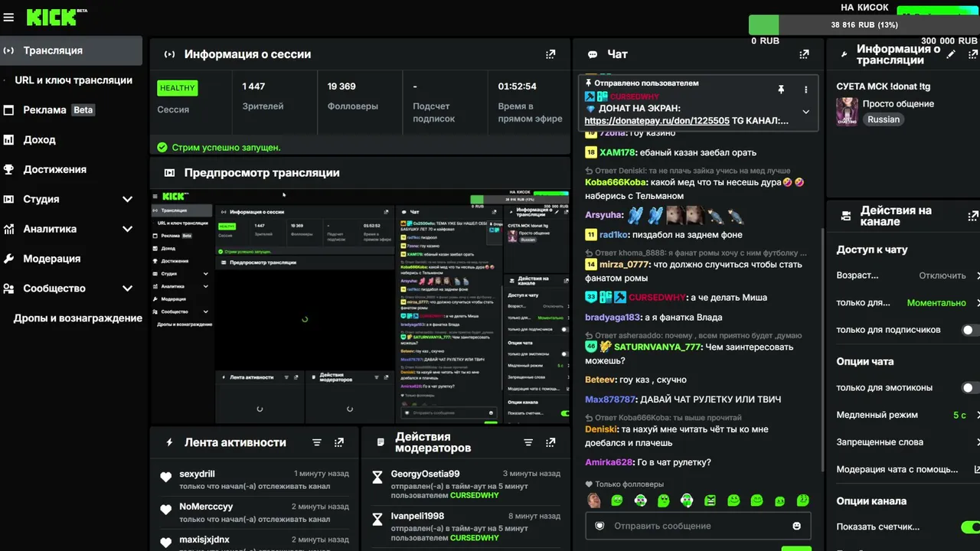
Task: Open Дропы и вознаграждение page
Action: point(71,318)
